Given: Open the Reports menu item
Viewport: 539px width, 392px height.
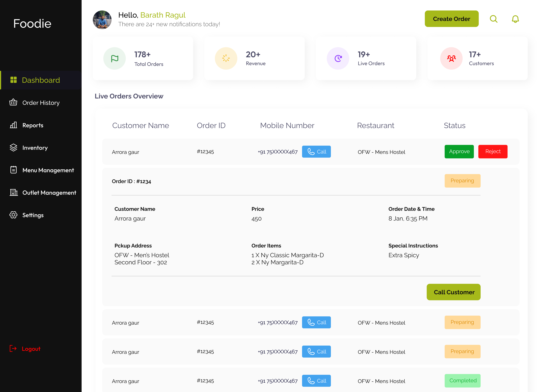Looking at the screenshot, I should tap(33, 125).
